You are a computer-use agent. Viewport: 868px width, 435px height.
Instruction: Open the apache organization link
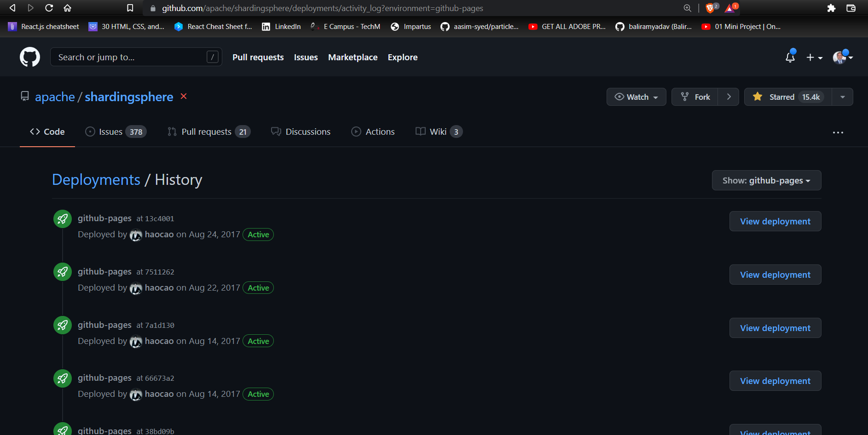click(x=55, y=97)
